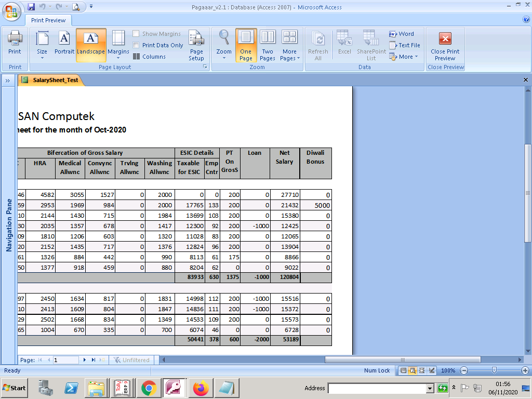Click the Zoom magnifier button
Screen dimensions: 532x399
tap(224, 45)
